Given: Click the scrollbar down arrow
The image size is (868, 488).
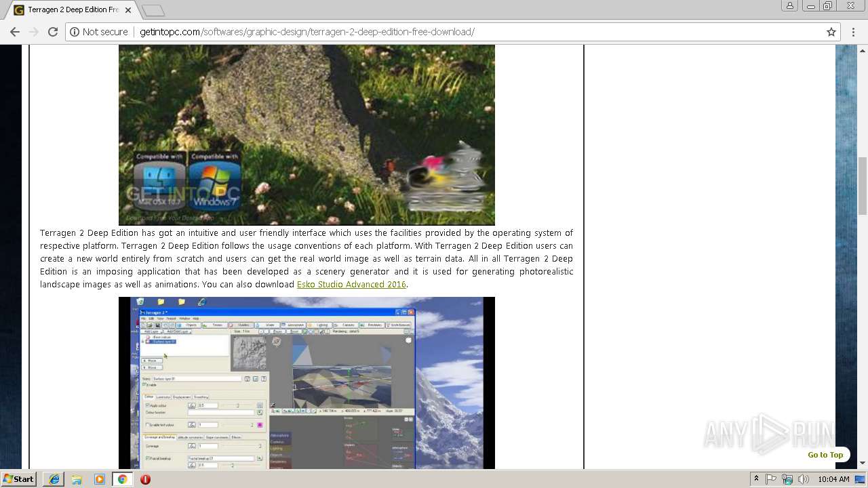Looking at the screenshot, I should pyautogui.click(x=863, y=464).
